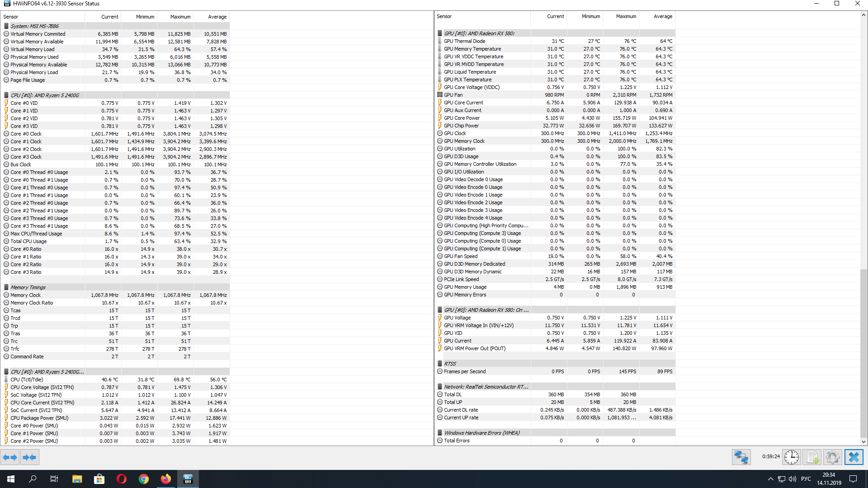This screenshot has height=488, width=868.
Task: Show hidden tray icons chevron
Action: point(770,479)
